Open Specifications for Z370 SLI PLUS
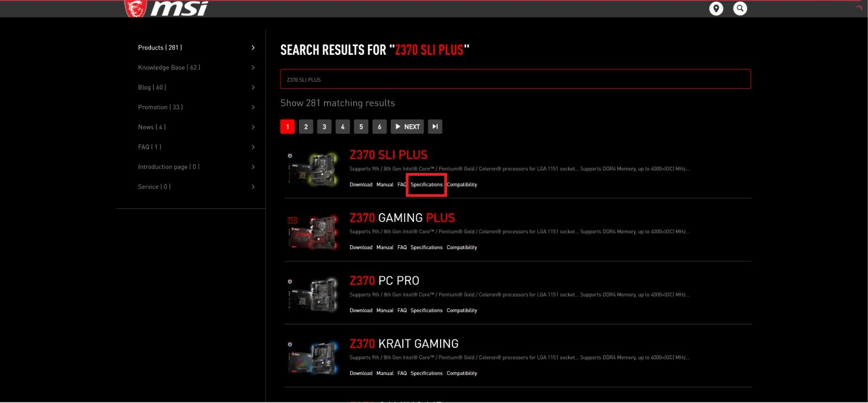868x403 pixels. pyautogui.click(x=426, y=185)
